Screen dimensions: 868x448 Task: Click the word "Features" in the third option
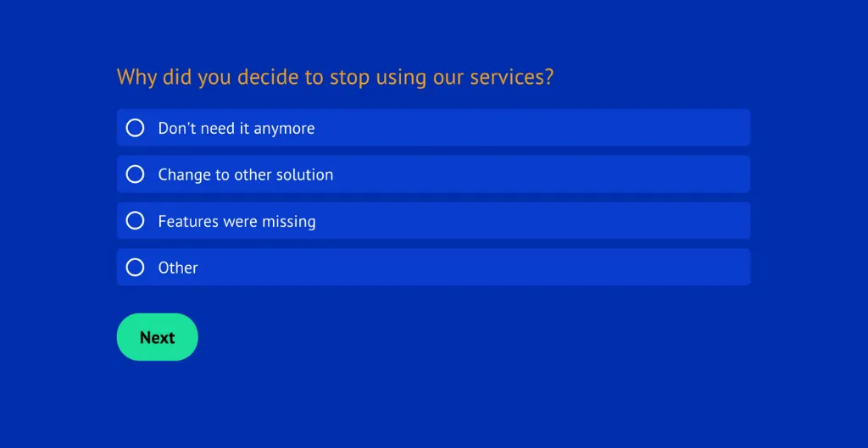tap(188, 222)
